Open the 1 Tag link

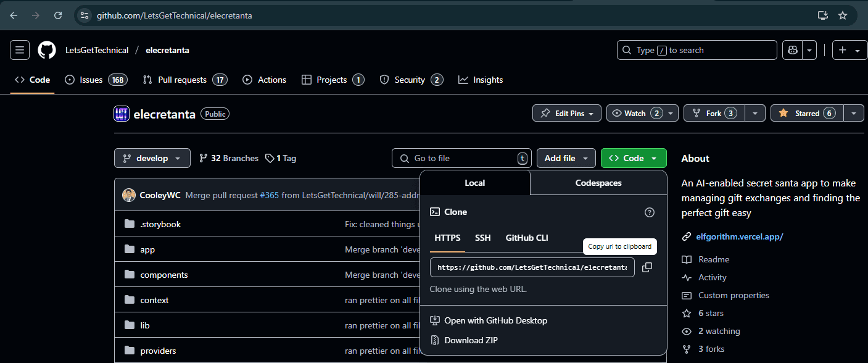[x=281, y=158]
